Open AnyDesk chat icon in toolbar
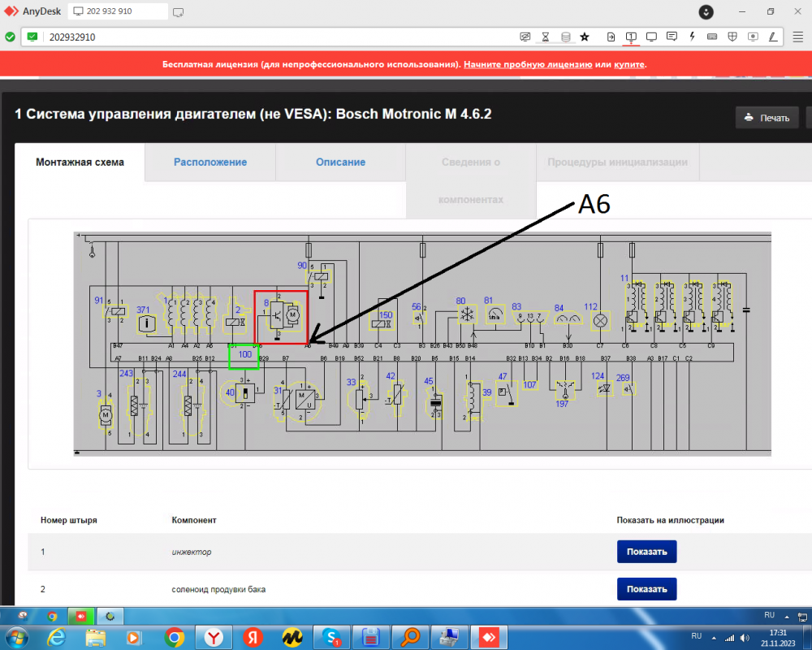The width and height of the screenshot is (812, 650). (672, 37)
